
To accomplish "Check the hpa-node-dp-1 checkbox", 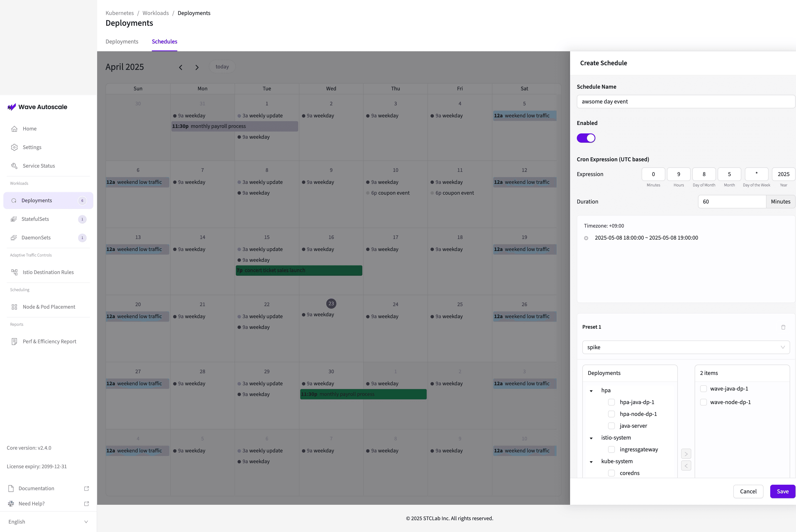I will pyautogui.click(x=611, y=414).
